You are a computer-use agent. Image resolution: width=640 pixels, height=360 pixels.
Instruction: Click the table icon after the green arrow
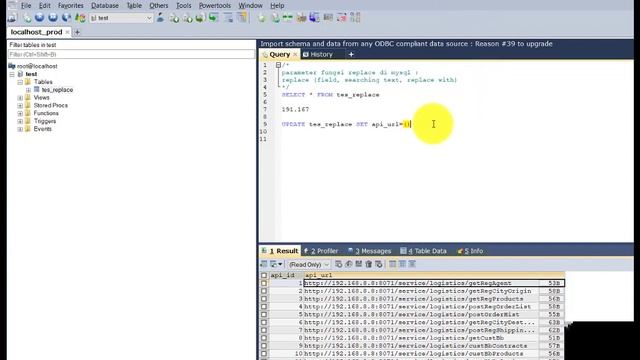228,18
